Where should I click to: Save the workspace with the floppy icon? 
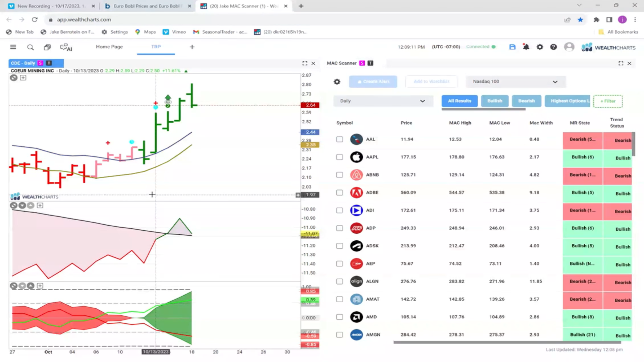coord(512,47)
